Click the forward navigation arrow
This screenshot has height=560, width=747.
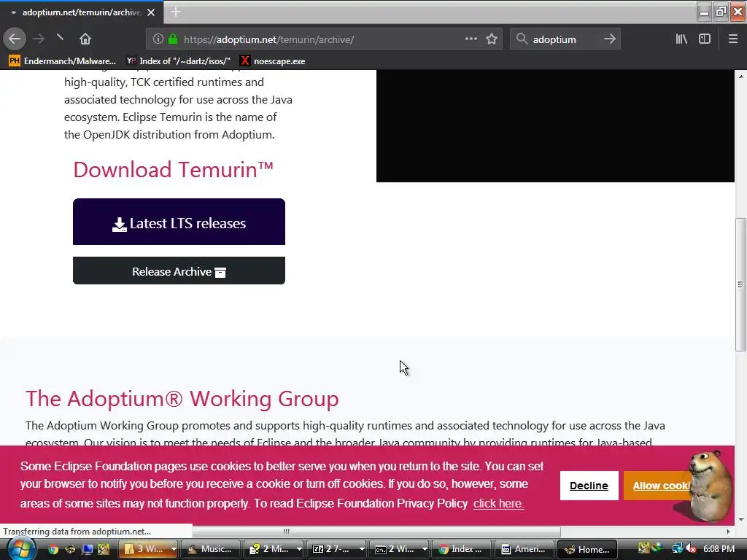(x=39, y=39)
